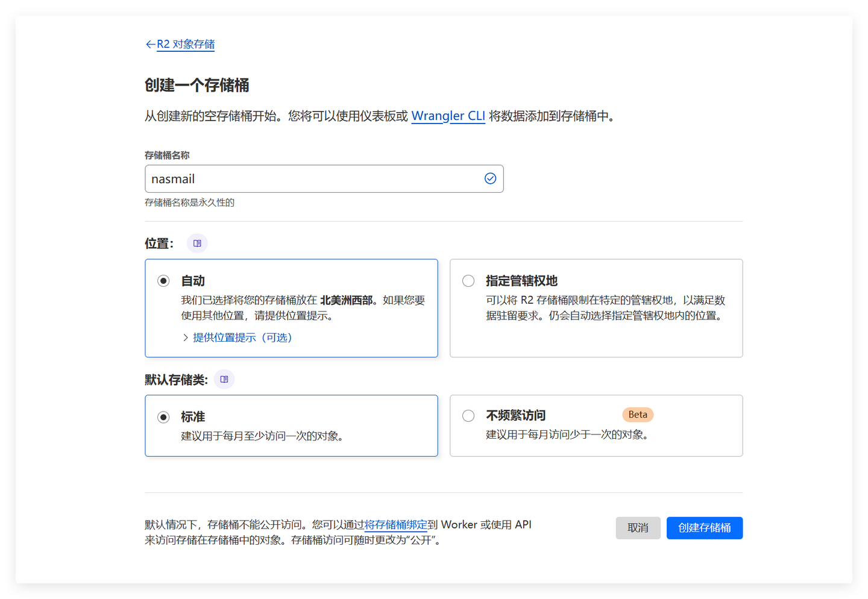Select the 自动 location radio button
The width and height of the screenshot is (868, 599).
coord(163,281)
